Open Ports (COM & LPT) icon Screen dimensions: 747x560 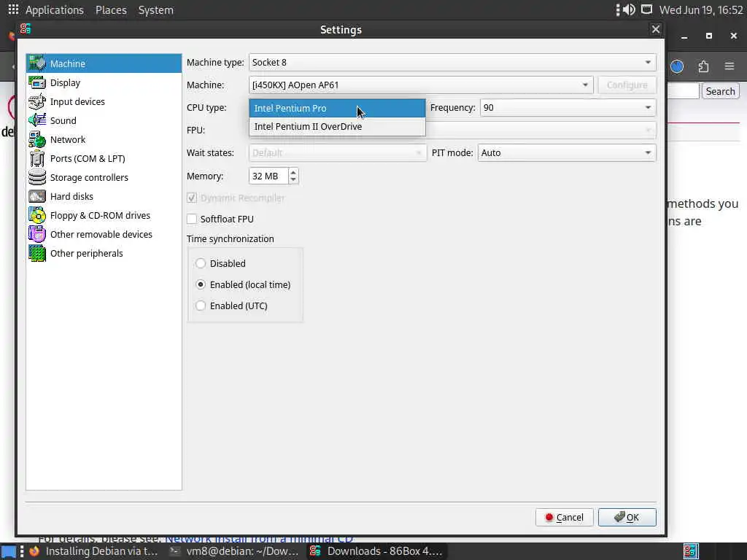36,158
